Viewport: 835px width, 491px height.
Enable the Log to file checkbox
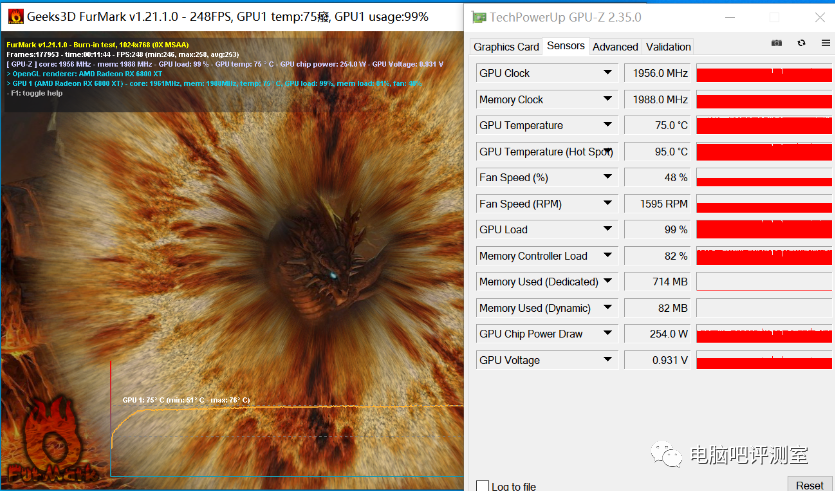click(x=482, y=486)
